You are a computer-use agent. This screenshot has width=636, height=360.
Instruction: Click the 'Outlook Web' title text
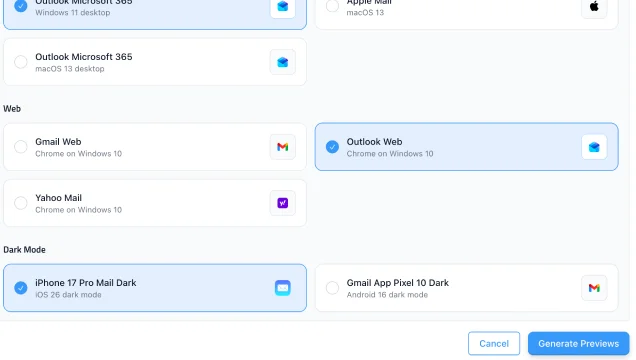tap(374, 141)
